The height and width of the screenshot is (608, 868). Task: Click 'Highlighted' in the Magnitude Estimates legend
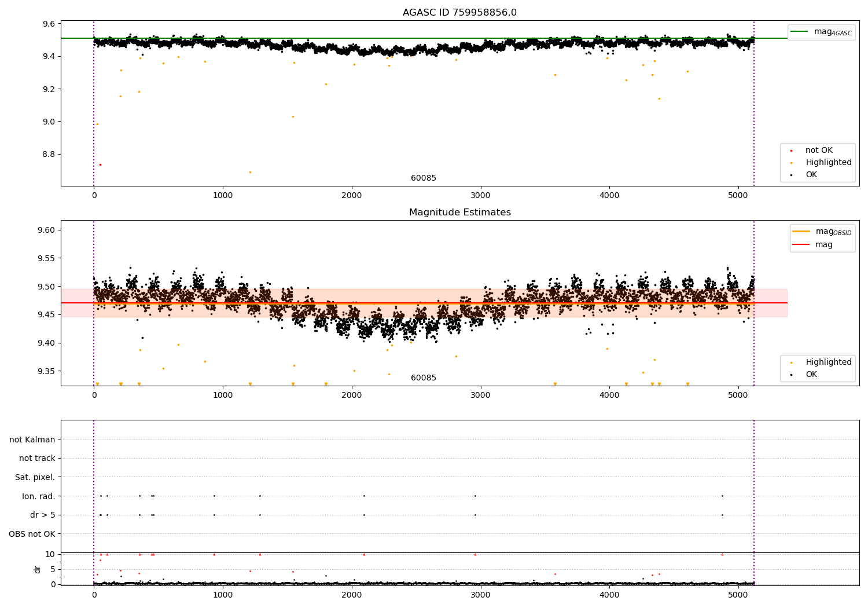pos(829,362)
